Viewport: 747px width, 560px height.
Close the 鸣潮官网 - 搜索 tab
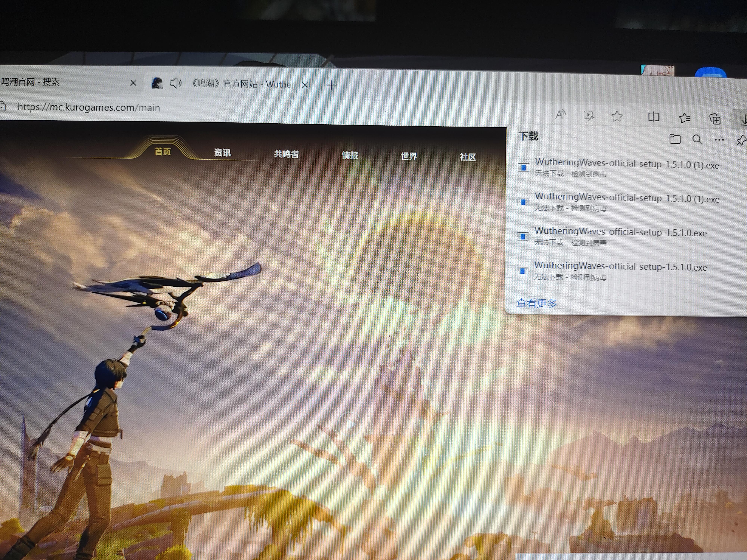point(133,83)
